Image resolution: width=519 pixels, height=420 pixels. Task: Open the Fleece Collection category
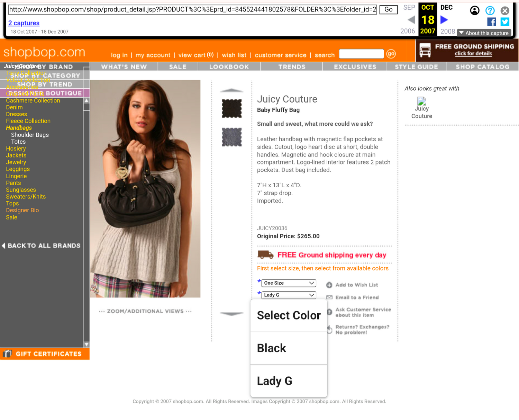(x=28, y=121)
